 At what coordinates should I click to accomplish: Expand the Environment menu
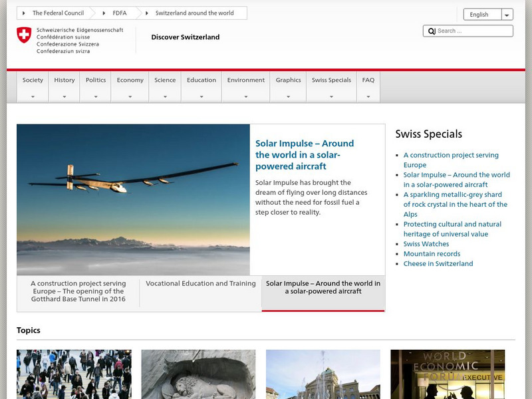coord(246,87)
